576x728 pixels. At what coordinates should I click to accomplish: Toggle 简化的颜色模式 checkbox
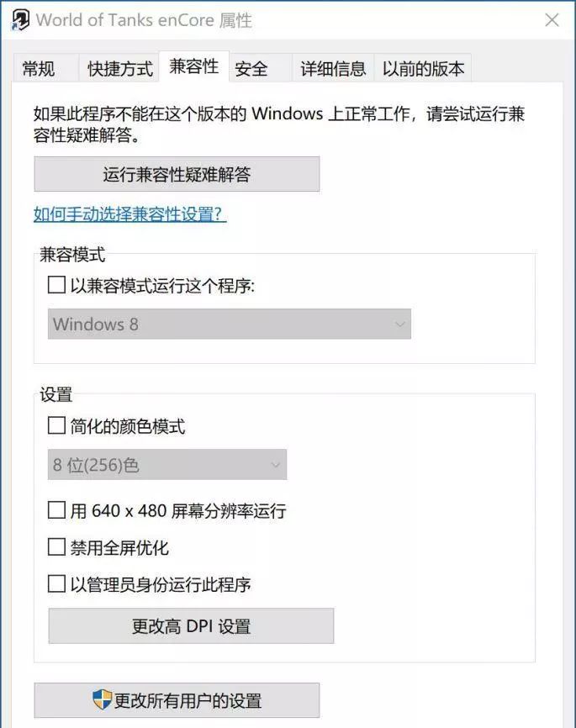pos(56,426)
